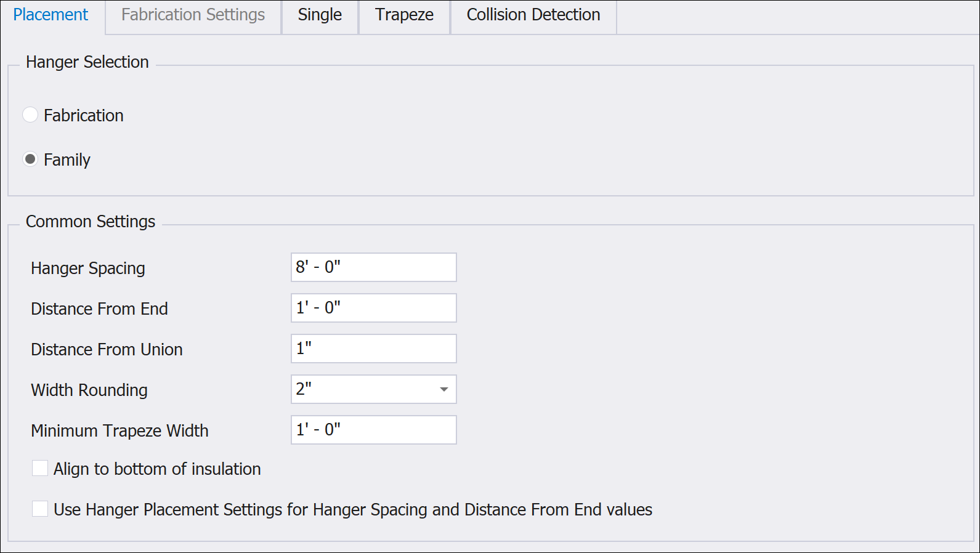
Task: Click the Minimum Trapeze Width field
Action: (374, 430)
